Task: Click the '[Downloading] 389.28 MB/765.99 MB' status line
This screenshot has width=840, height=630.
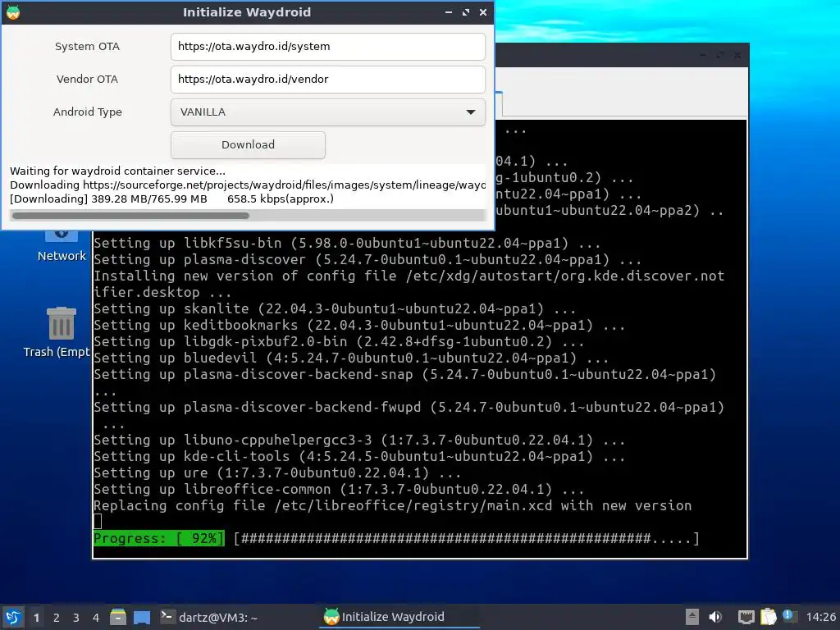Action: click(x=172, y=199)
